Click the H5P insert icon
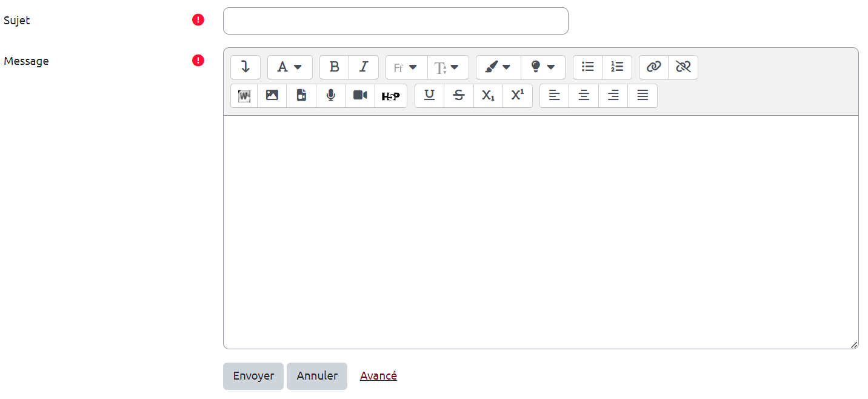Viewport: 868px width, 399px height. [x=390, y=96]
